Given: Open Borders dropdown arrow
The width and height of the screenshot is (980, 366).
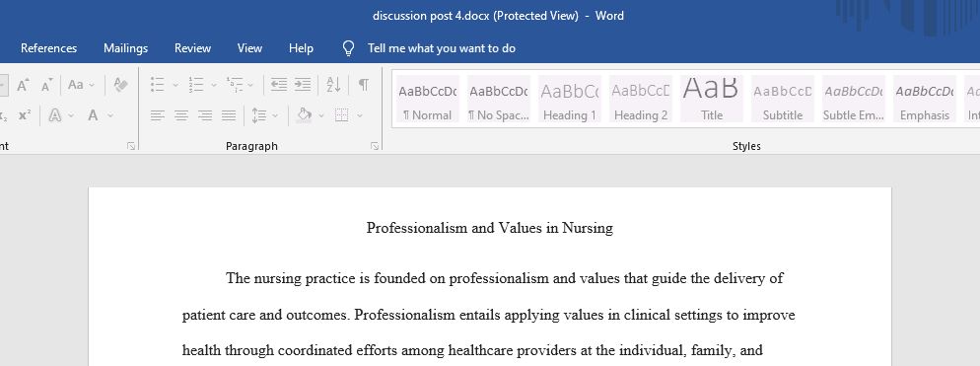Looking at the screenshot, I should pyautogui.click(x=360, y=115).
